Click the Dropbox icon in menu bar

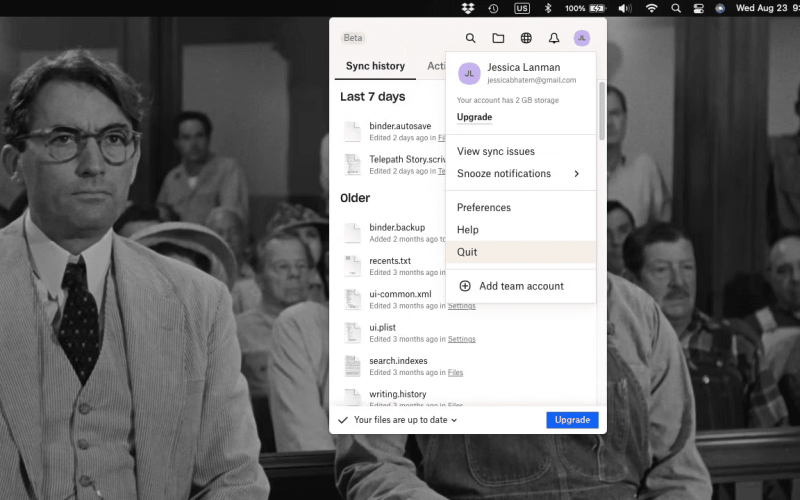click(468, 8)
